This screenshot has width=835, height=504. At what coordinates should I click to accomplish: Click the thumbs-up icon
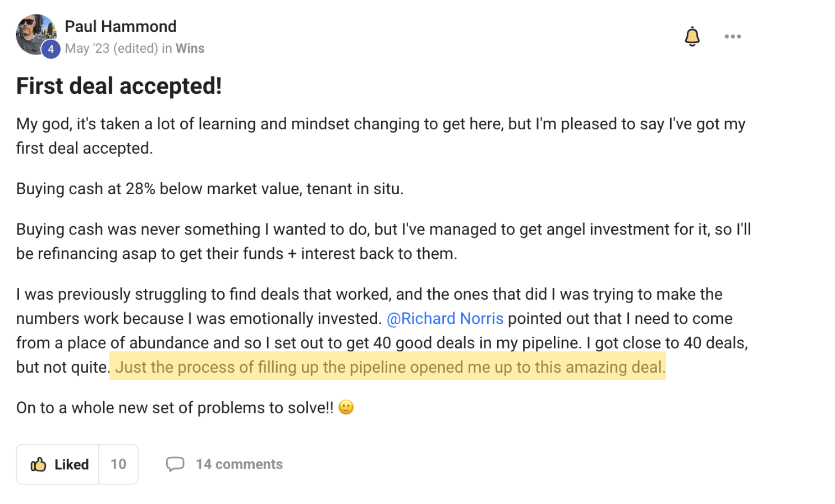click(38, 464)
